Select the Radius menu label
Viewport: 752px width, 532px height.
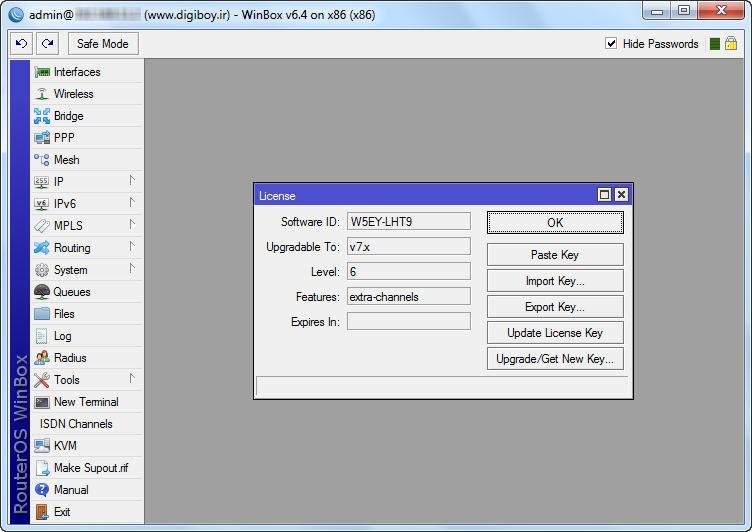click(70, 358)
